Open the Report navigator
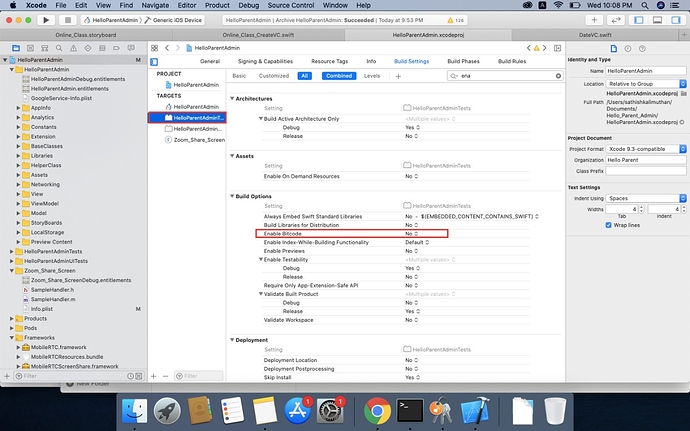Screen dimensions: 690x431 pyautogui.click(x=131, y=48)
